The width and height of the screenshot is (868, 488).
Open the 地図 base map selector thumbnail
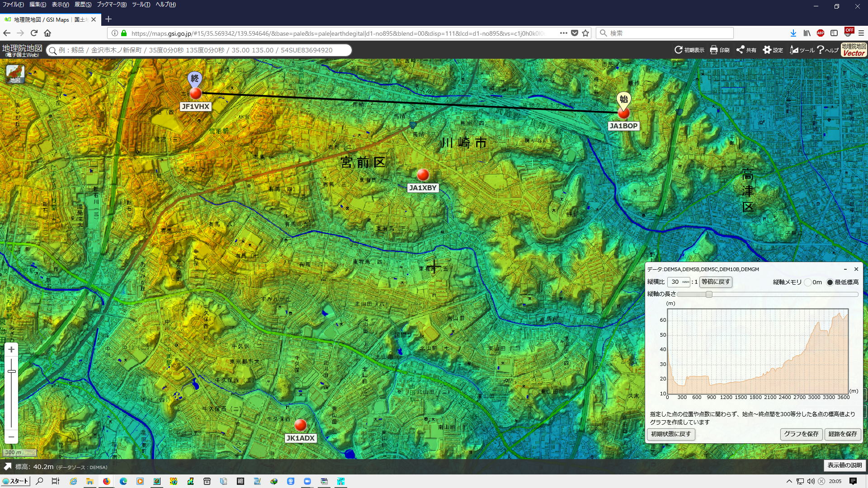coord(15,74)
